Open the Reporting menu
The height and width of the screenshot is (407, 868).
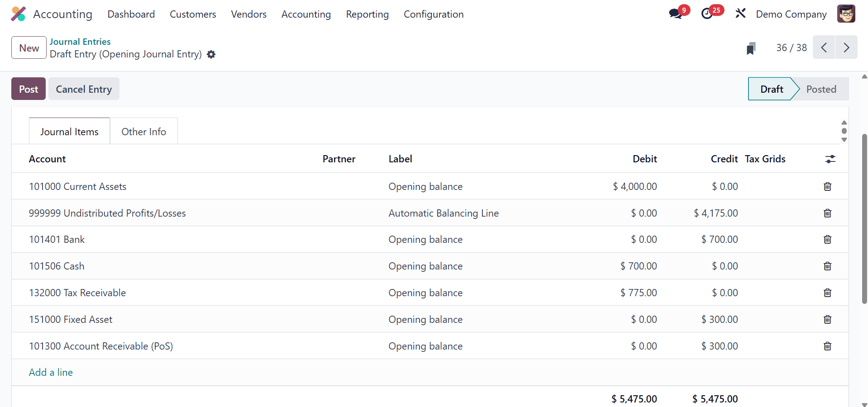pos(367,14)
